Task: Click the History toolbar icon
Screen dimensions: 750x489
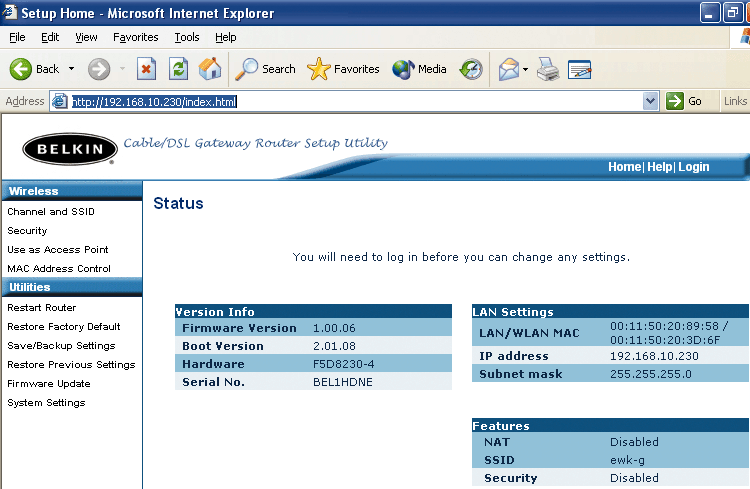Action: coord(471,69)
